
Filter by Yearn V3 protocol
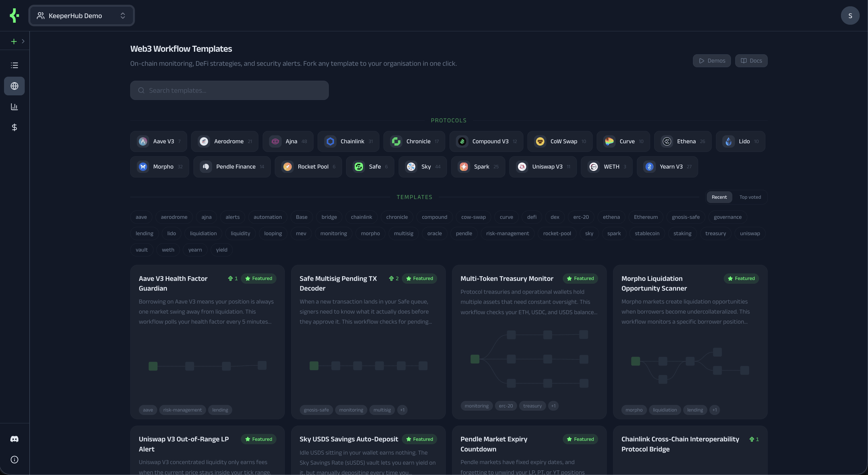pos(667,167)
